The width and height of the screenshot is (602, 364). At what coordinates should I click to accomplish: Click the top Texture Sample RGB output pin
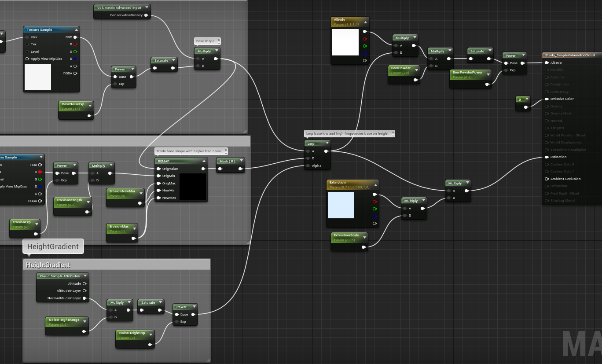tap(75, 37)
